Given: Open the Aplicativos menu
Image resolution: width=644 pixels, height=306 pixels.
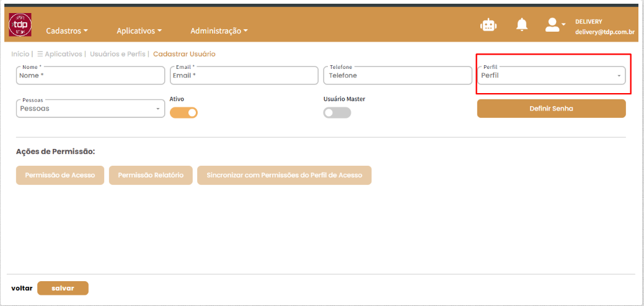Looking at the screenshot, I should coord(139,31).
